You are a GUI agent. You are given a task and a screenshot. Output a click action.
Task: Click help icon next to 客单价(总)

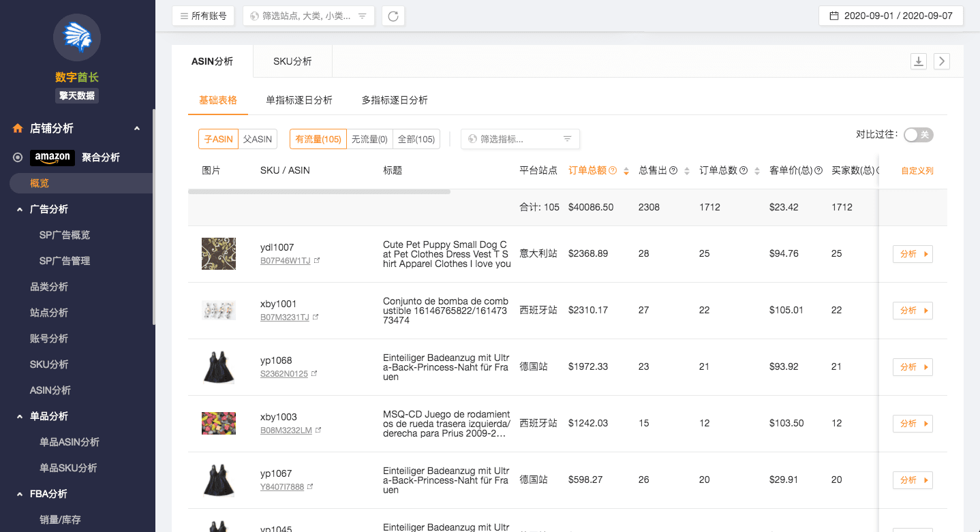pyautogui.click(x=818, y=171)
